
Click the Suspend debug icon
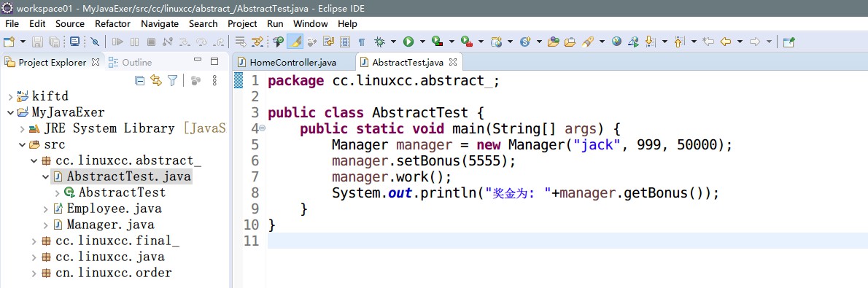pyautogui.click(x=134, y=42)
